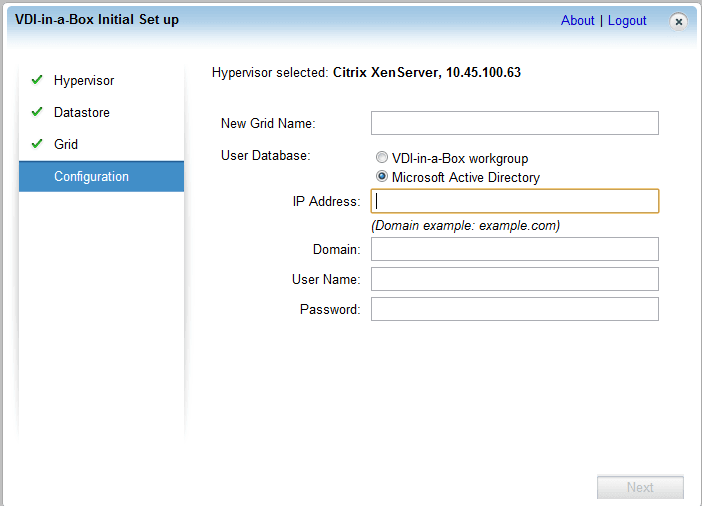Click the '(Domain example: example.com)' hint text
The image size is (702, 506).
pos(465,225)
